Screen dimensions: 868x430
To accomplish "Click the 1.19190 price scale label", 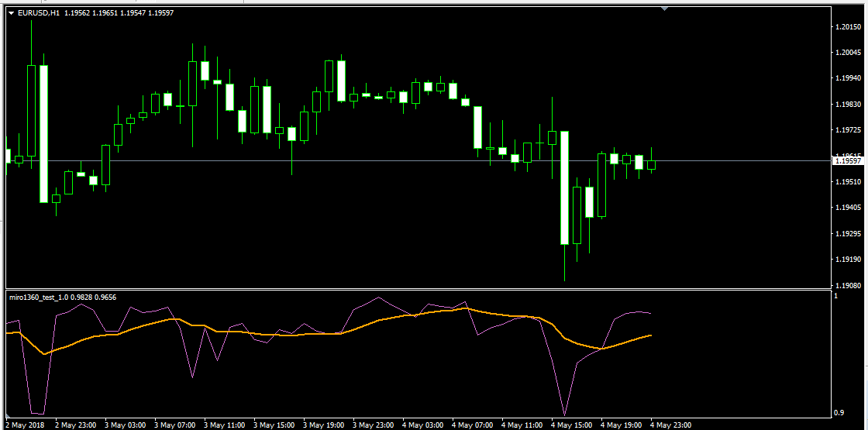I will pos(848,259).
